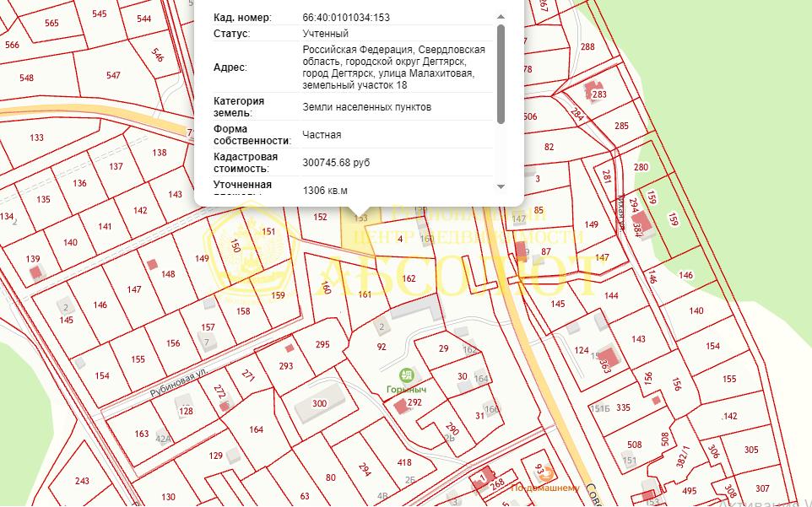Click the area value 1306 кв.м
This screenshot has width=812, height=507.
click(325, 191)
